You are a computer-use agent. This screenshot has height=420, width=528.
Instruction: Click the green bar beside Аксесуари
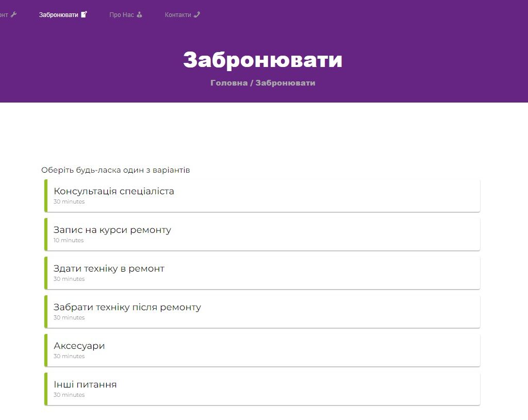[x=46, y=350]
